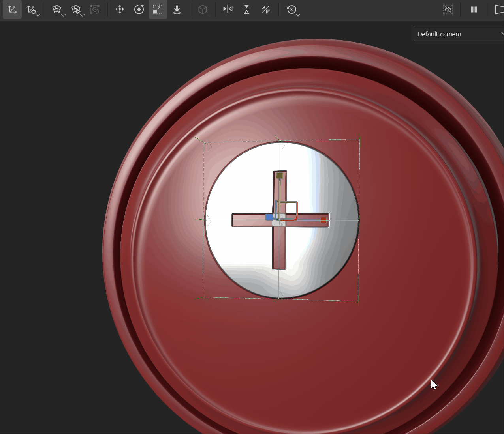Grab the blue axis gizmo handle

pyautogui.click(x=269, y=217)
